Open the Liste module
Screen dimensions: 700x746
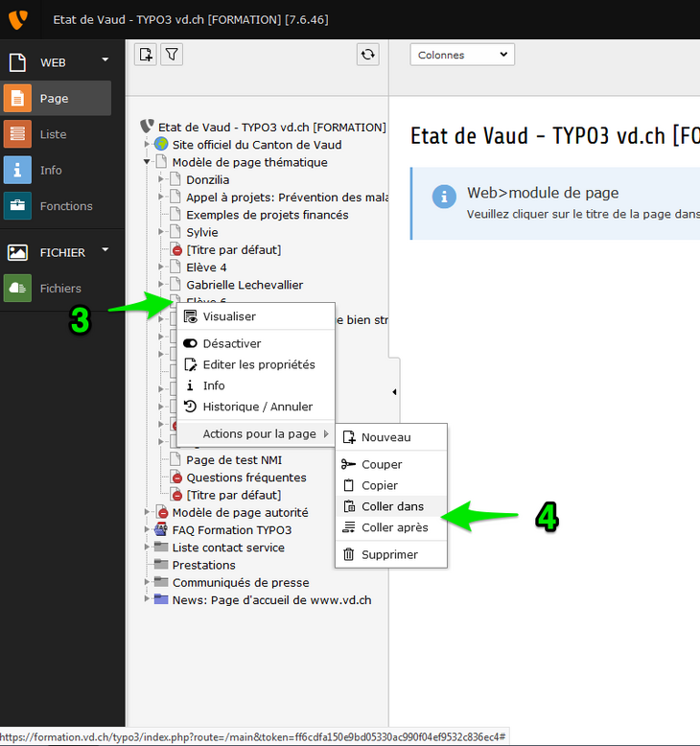point(57,134)
